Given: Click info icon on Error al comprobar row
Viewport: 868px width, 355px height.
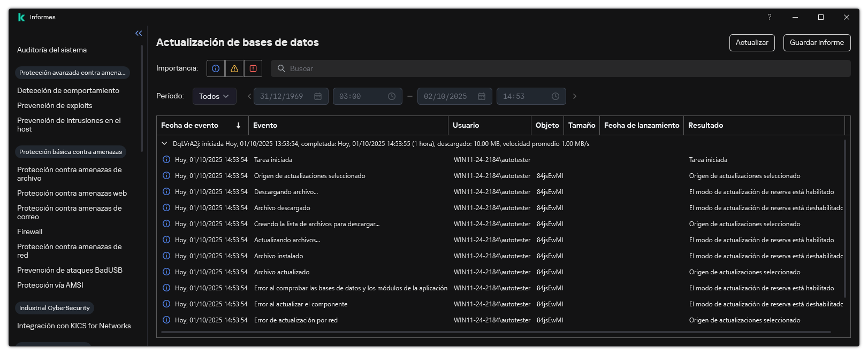Looking at the screenshot, I should pos(166,288).
